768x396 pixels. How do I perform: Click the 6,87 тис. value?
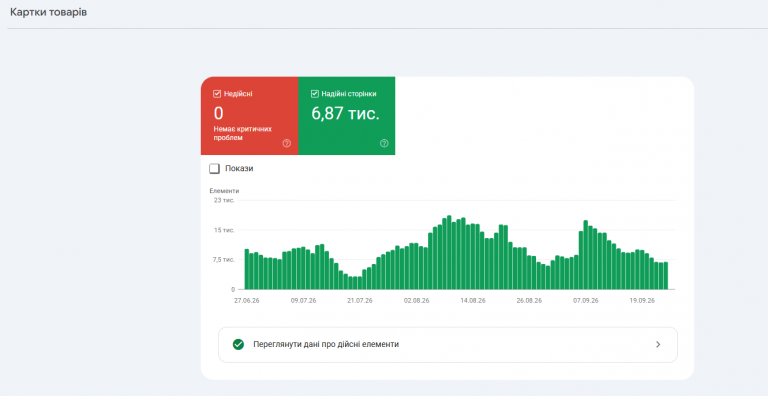pos(345,114)
